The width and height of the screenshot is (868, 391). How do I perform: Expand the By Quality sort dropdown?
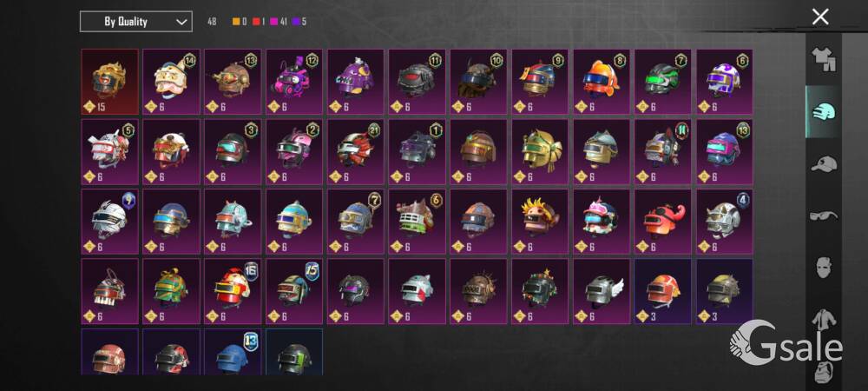pyautogui.click(x=136, y=22)
